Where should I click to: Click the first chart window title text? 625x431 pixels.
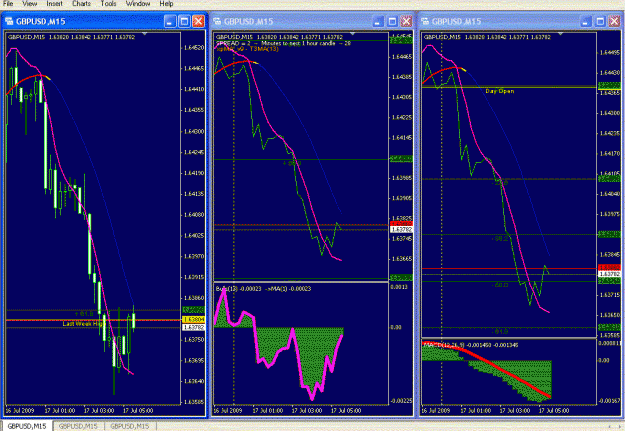[x=40, y=22]
